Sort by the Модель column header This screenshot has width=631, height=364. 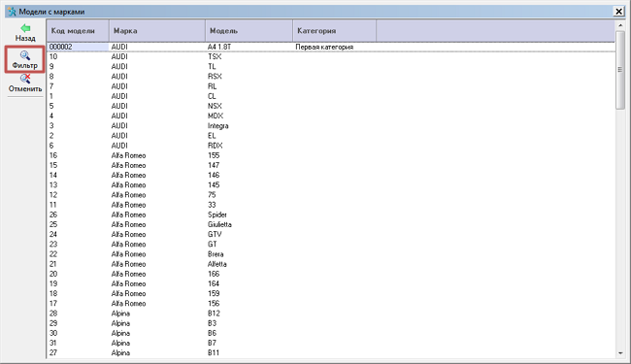(x=249, y=30)
